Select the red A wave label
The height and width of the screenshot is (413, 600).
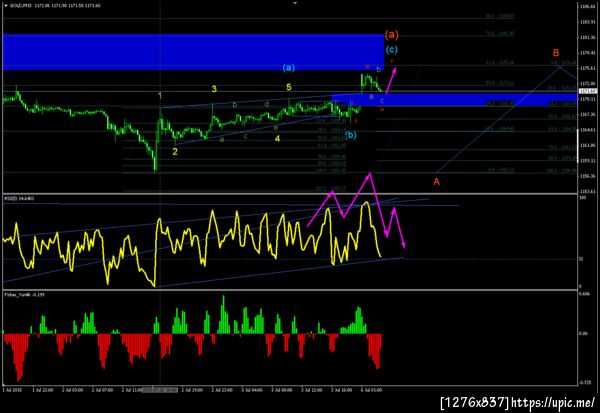pos(436,182)
